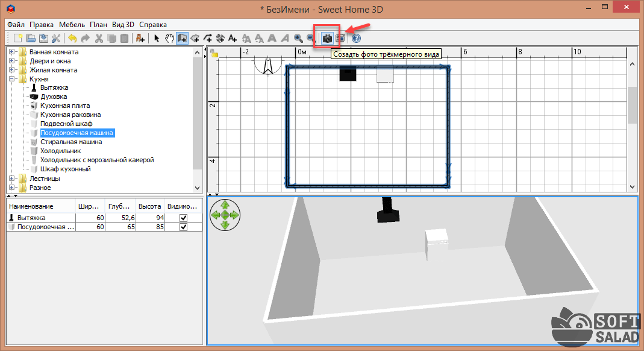Click the Undo arrow in toolbar

click(72, 38)
